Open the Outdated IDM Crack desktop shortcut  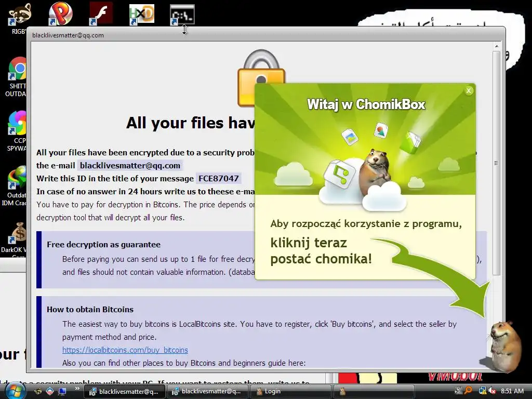coord(14,186)
